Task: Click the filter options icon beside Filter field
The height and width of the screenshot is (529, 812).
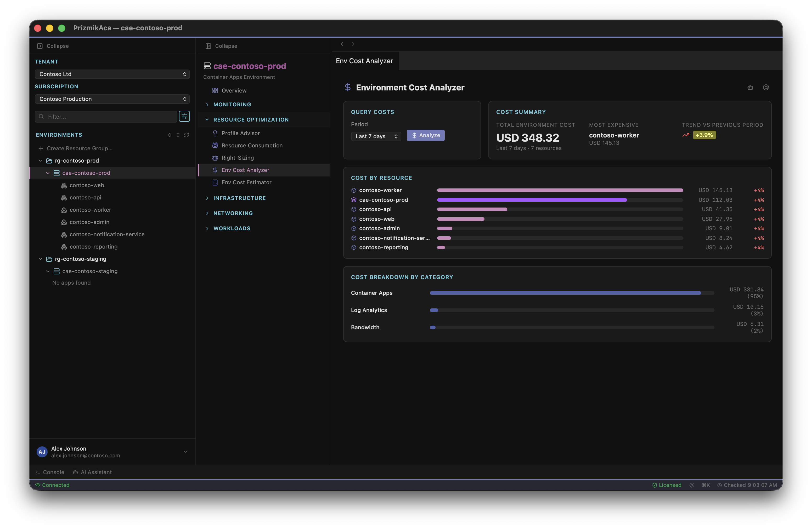Action: pos(184,116)
